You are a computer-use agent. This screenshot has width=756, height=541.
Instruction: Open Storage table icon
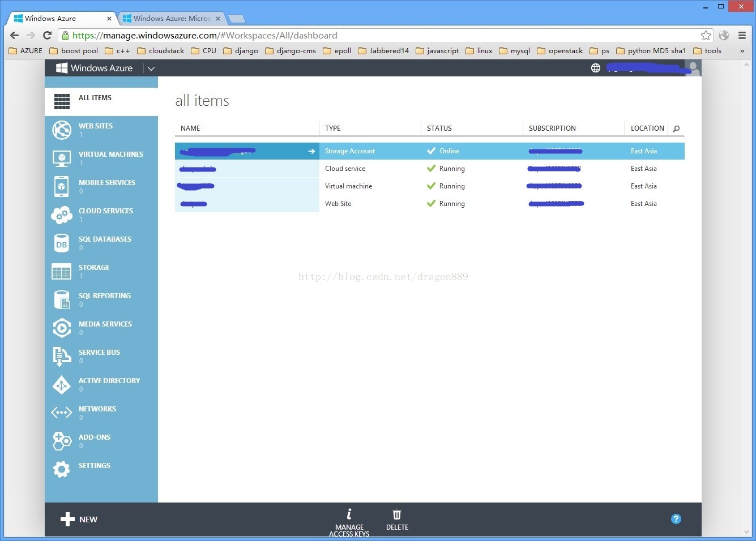(x=62, y=272)
